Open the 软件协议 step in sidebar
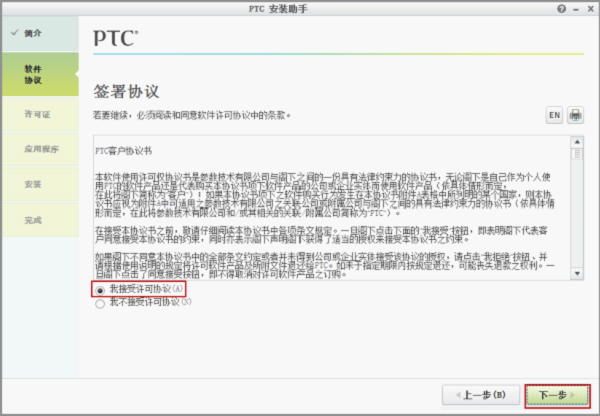Screen dimensions: 600x416 pos(41,74)
